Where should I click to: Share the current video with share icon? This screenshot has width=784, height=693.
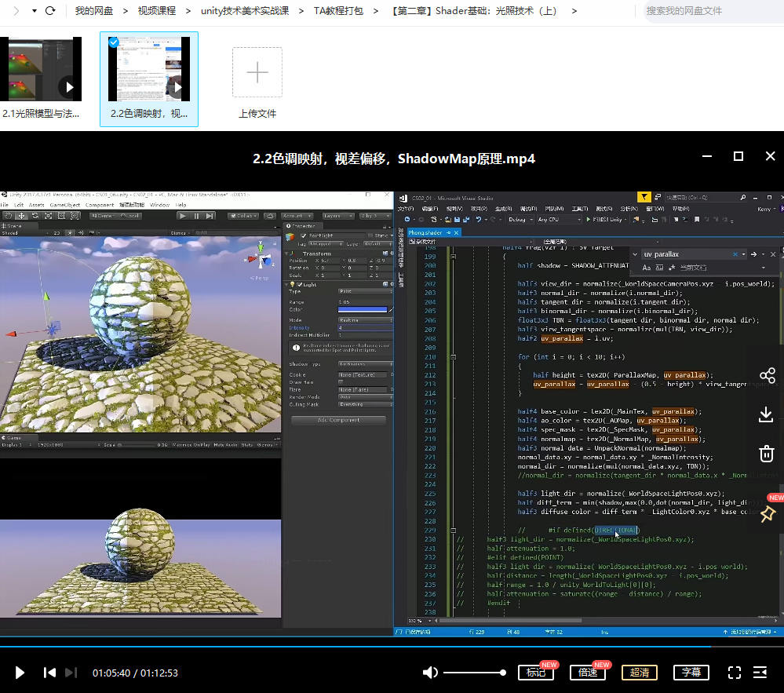point(767,375)
